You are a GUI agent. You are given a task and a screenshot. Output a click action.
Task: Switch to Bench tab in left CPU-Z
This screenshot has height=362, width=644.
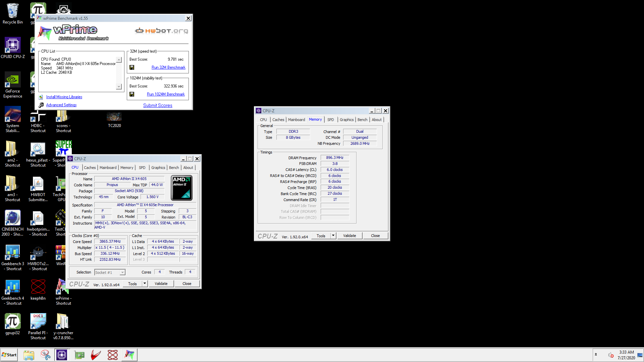(x=174, y=168)
